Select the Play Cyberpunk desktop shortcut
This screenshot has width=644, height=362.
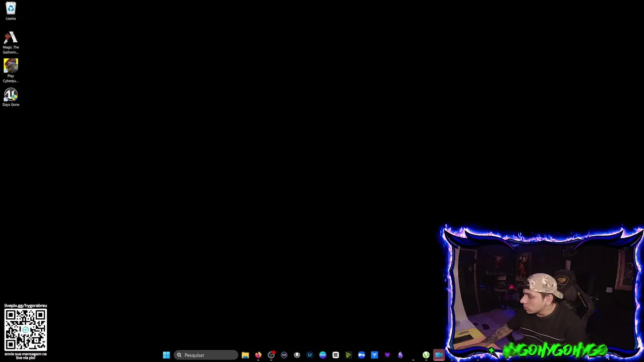click(11, 71)
